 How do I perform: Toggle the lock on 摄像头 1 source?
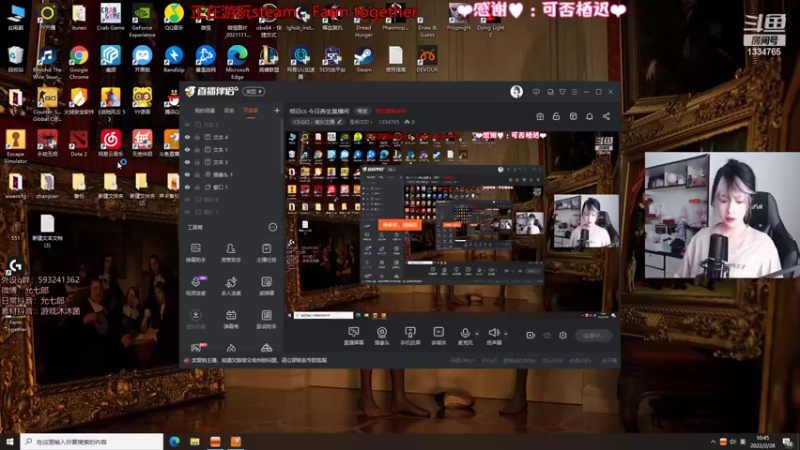[197, 174]
